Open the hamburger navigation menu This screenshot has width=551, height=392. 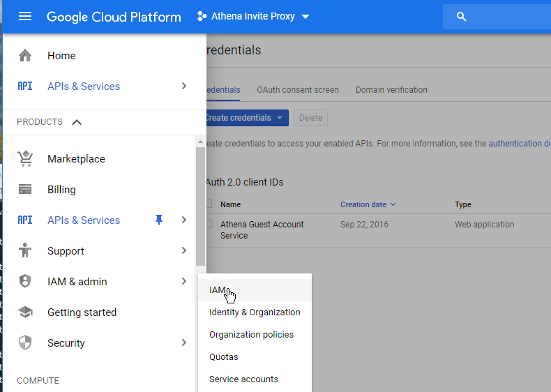pyautogui.click(x=25, y=16)
